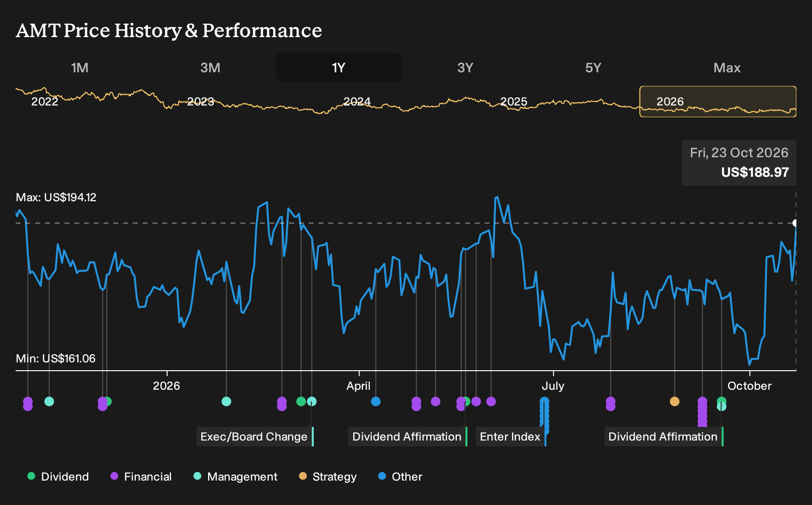Jump to 2024 in the mini overview chart
Viewport: 812px width, 505px height.
357,102
